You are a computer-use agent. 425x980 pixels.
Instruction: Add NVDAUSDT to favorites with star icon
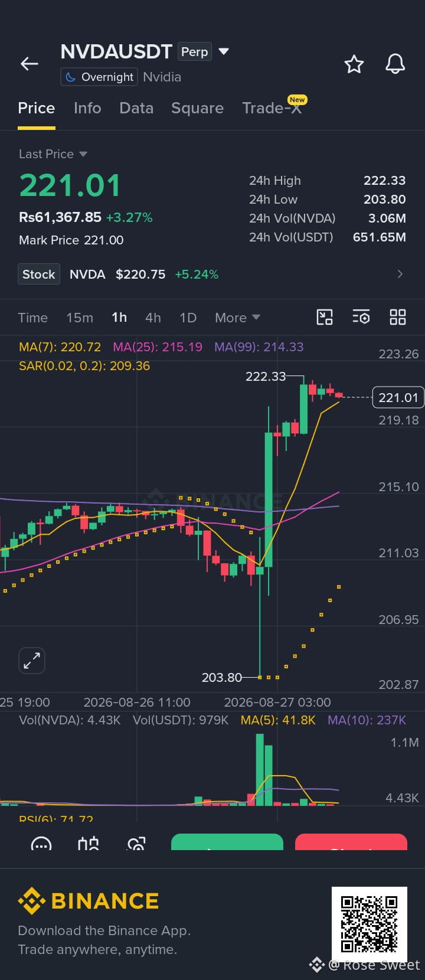click(354, 64)
